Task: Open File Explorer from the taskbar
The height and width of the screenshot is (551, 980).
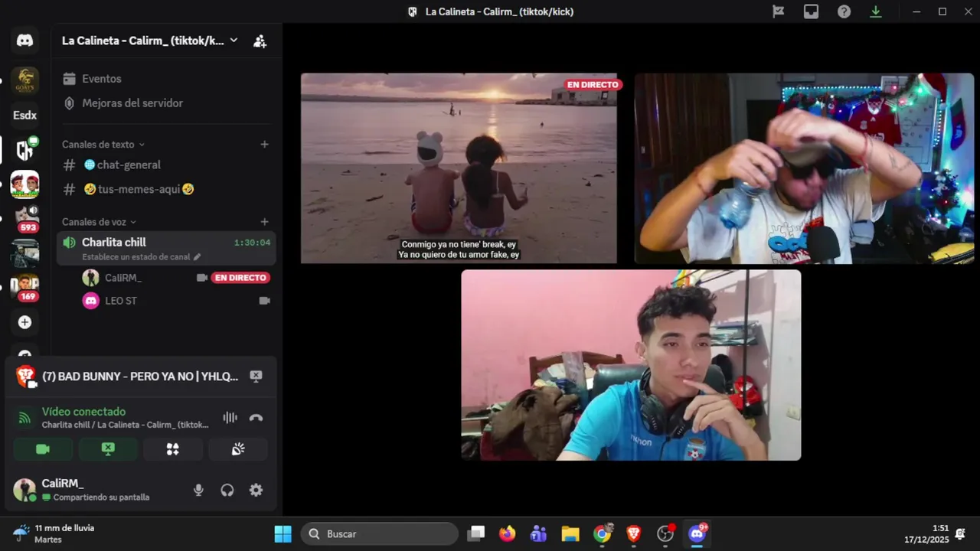Action: (570, 534)
